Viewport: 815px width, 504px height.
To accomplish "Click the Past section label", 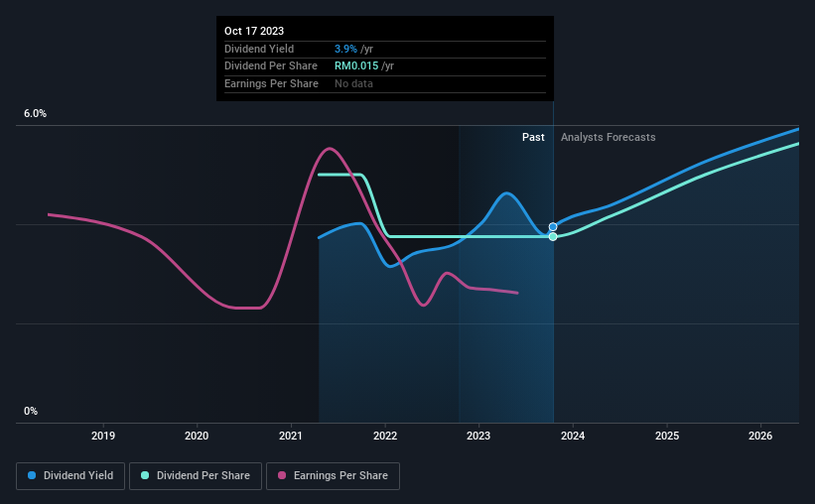I will click(533, 137).
